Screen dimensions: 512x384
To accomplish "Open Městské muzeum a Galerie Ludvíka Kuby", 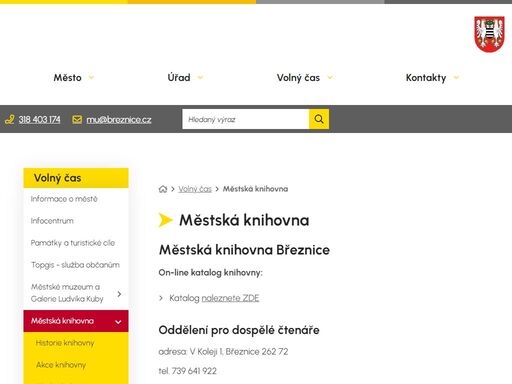I will [x=67, y=293].
